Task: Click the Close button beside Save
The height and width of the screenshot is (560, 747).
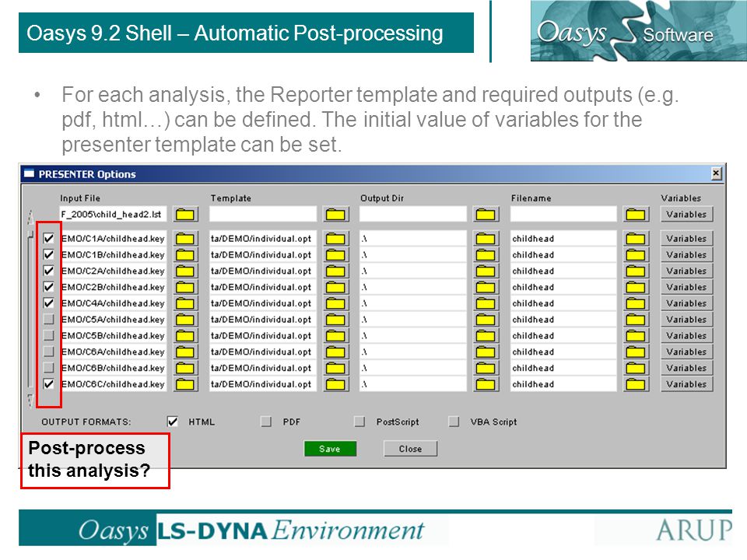Action: tap(410, 449)
